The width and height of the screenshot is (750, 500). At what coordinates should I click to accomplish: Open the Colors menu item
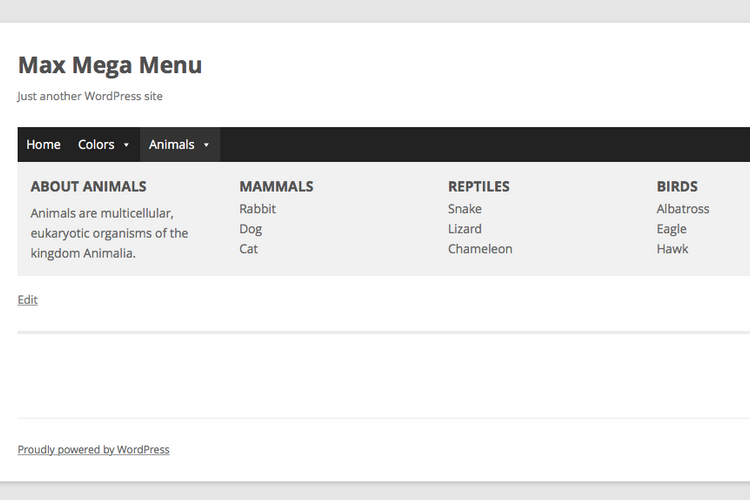coord(96,145)
